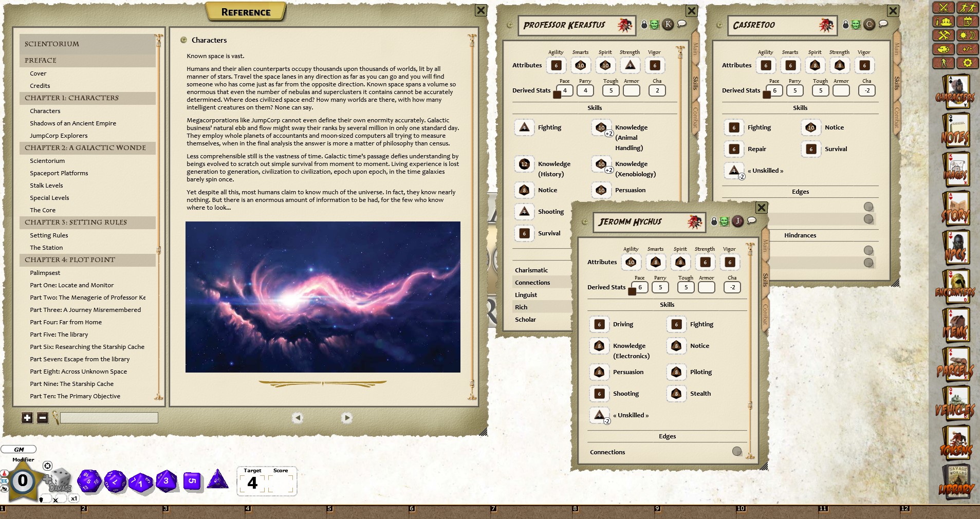Click the next page arrow in the Reference window

pos(347,418)
